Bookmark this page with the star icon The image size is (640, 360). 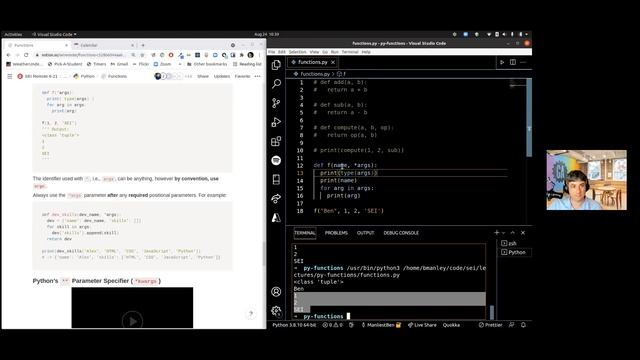coord(142,55)
